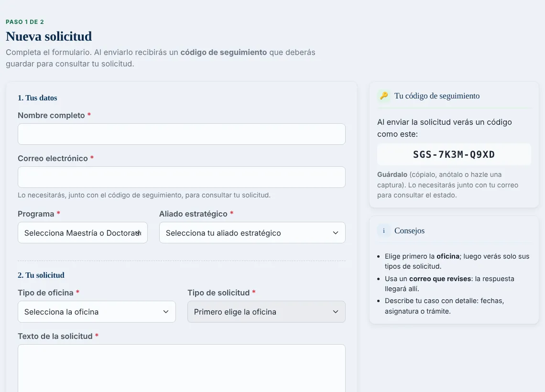The image size is (545, 392).
Task: Click the Nombre completo input field
Action: pyautogui.click(x=182, y=134)
